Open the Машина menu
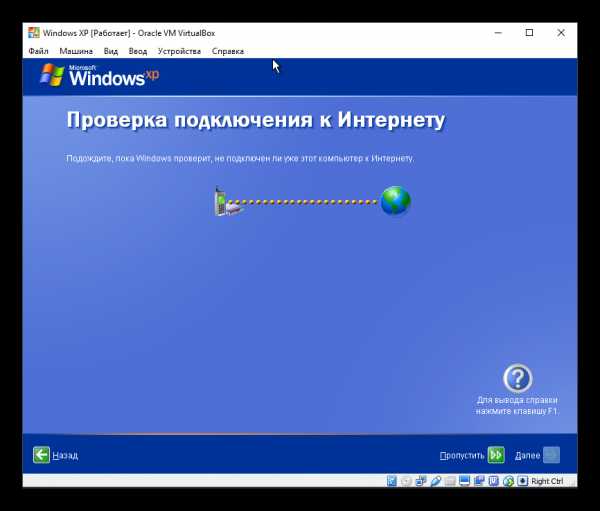Screen dimensions: 600x511 (x=76, y=51)
